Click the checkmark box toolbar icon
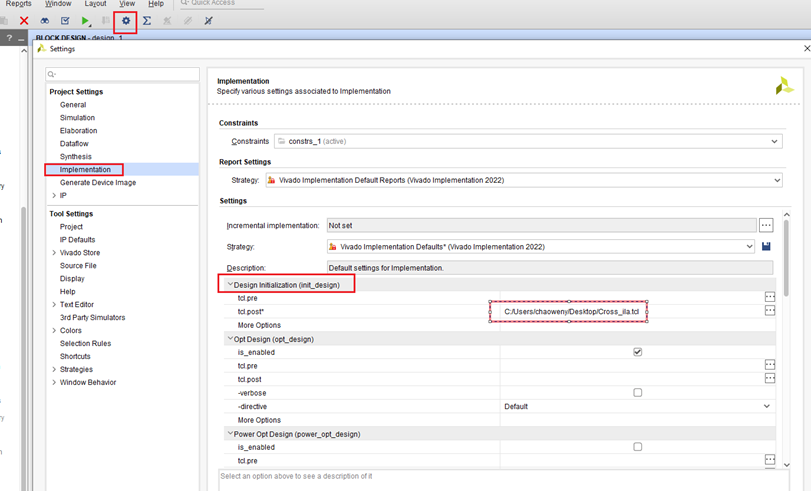The width and height of the screenshot is (811, 491). (65, 21)
